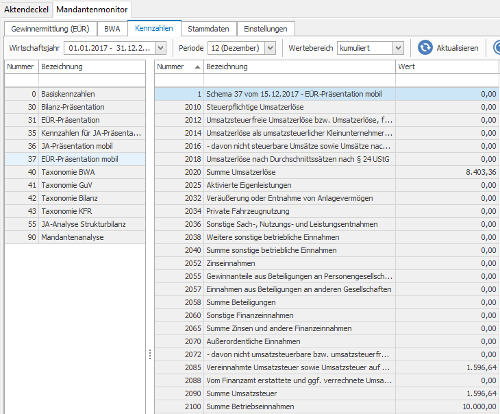Select Taxonomie Bilanz entry
Screen dimensions: 500x414
[x=75, y=198]
